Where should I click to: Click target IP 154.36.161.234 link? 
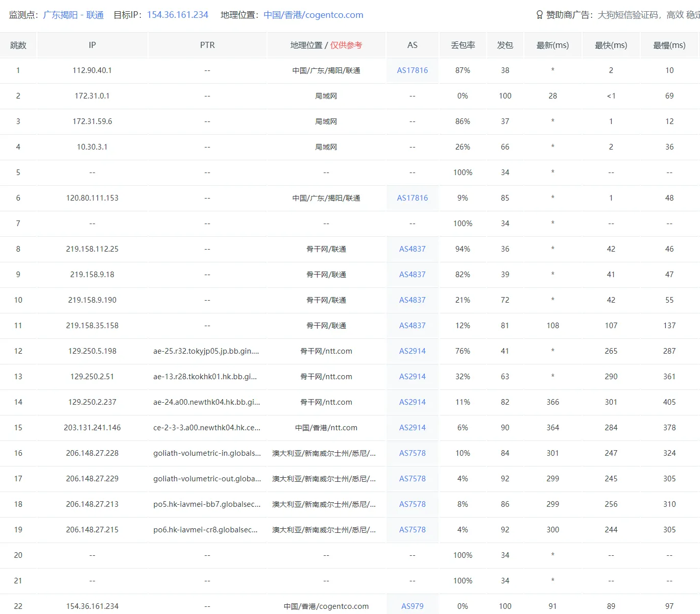point(178,15)
